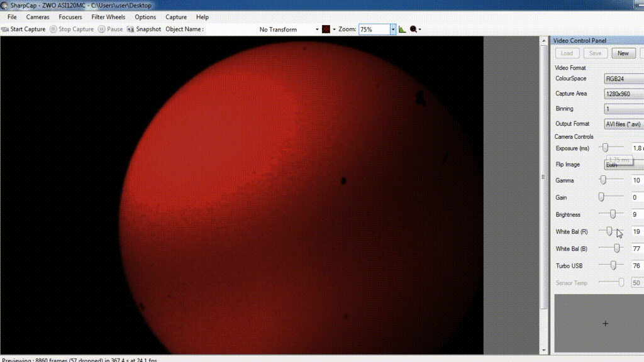Open the green histogram icon
Image resolution: width=644 pixels, height=362 pixels.
[402, 29]
